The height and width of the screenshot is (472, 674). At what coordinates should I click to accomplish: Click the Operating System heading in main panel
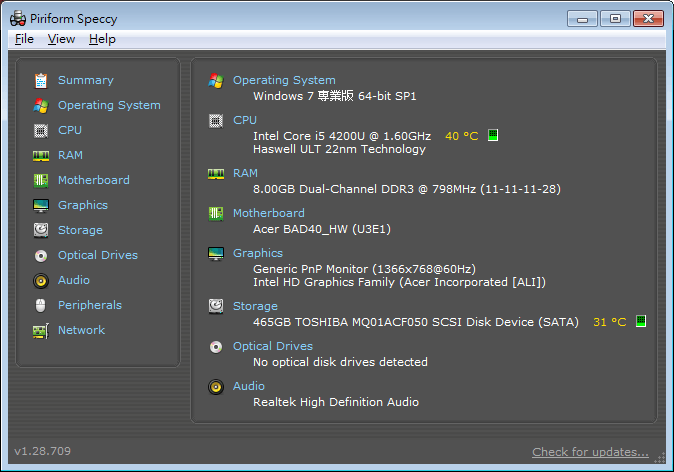[284, 80]
